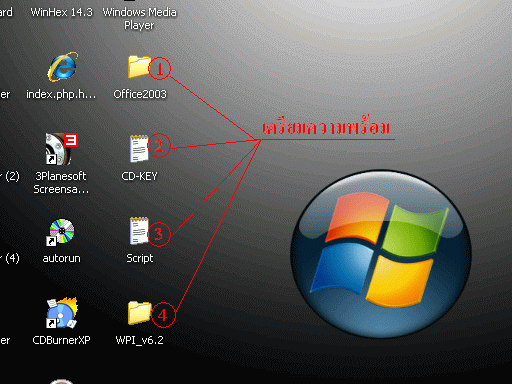The height and width of the screenshot is (384, 512).
Task: Click the WinHex 14.3 label
Action: coord(62,12)
